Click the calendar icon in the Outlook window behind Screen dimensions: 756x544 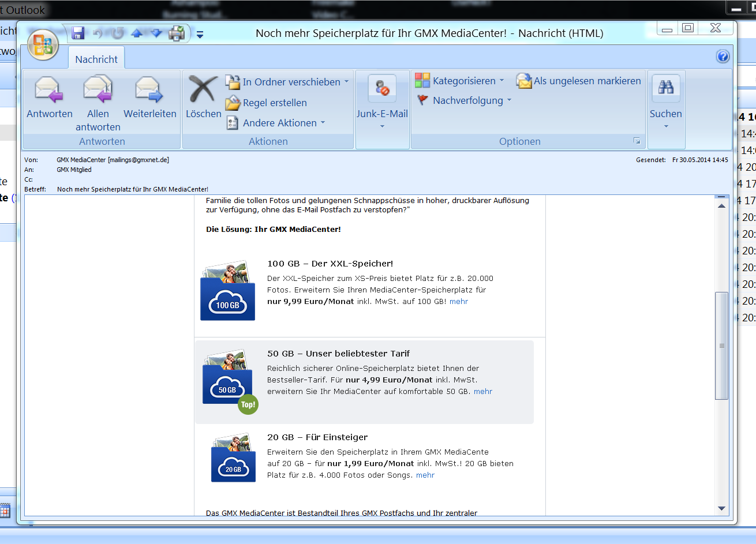(x=5, y=510)
